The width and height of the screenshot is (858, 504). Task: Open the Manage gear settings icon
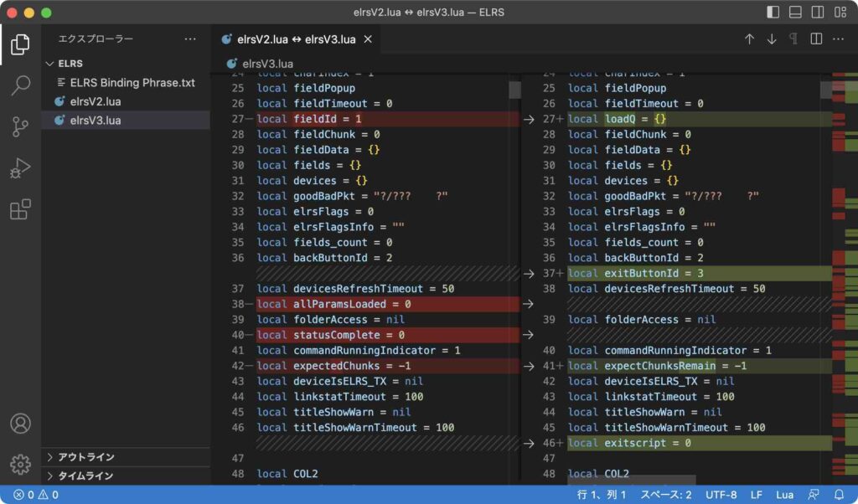(20, 464)
